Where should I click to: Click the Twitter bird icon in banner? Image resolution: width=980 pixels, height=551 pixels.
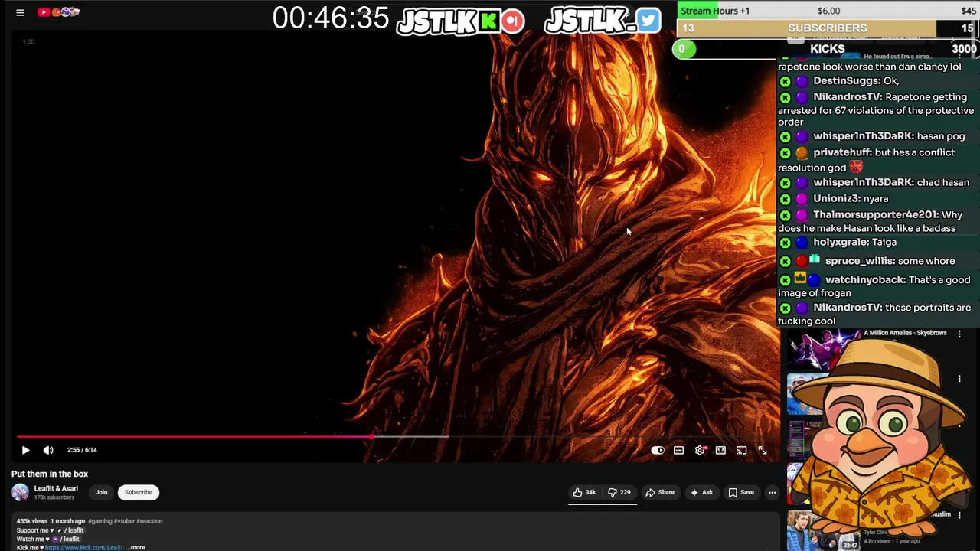click(x=648, y=21)
